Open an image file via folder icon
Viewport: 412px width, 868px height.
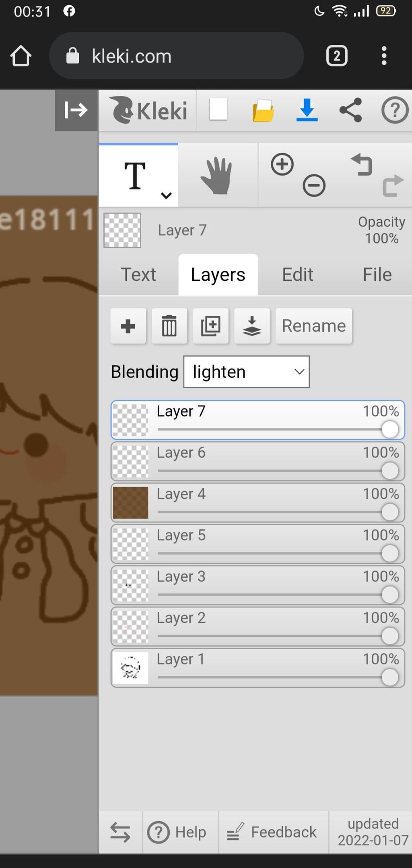pos(263,111)
